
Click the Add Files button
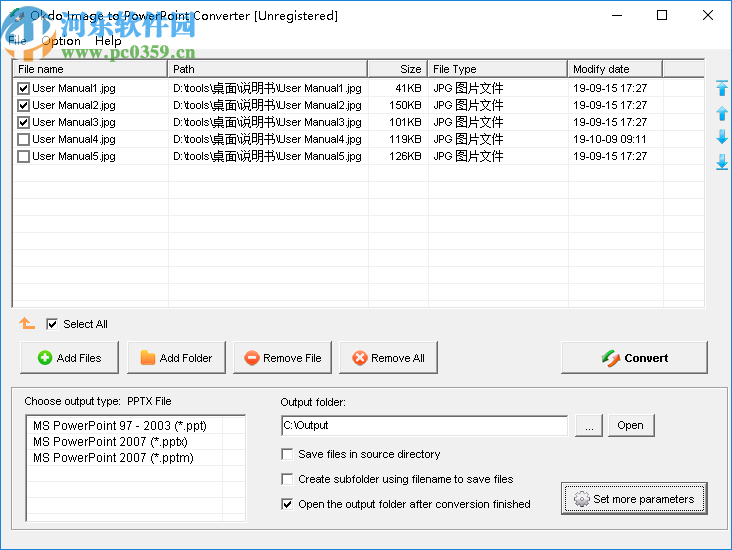click(x=70, y=358)
